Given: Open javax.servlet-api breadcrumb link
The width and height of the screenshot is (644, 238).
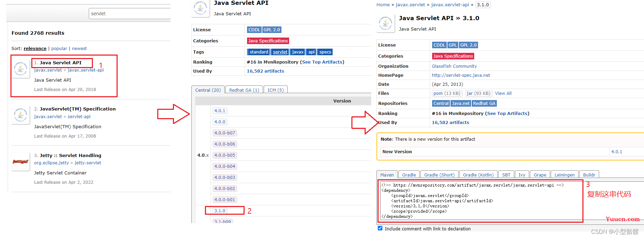Looking at the screenshot, I should 450,5.
